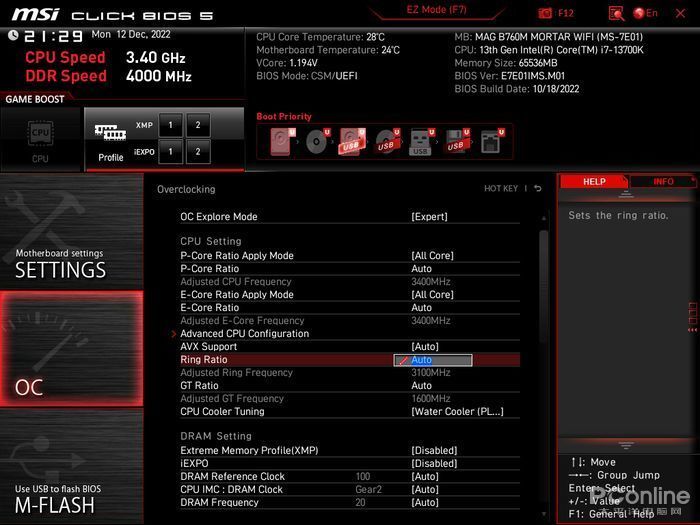700x525 pixels.
Task: Click the Adjusted GT Frequency 1600MHz value
Action: point(430,398)
